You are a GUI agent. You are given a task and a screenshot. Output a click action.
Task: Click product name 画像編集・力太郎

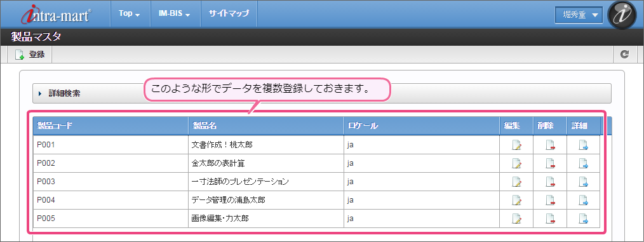pos(220,218)
